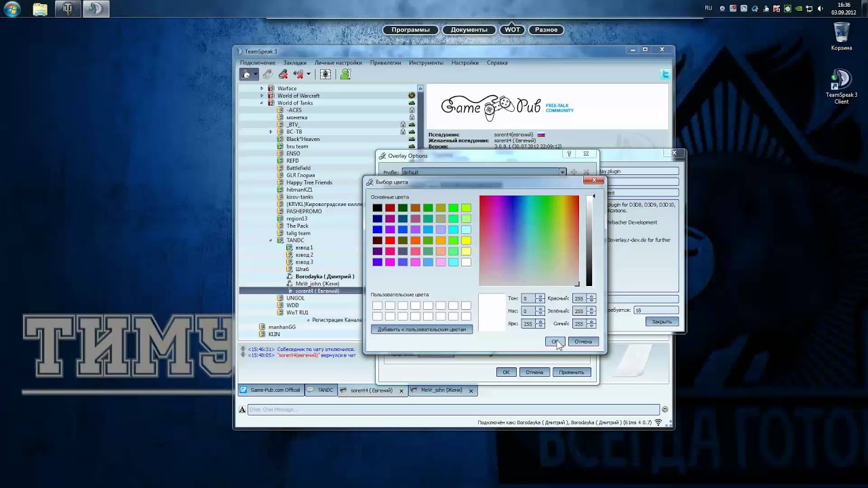868x488 pixels.
Task: Open the connect button dropdown arrow
Action: pos(256,74)
